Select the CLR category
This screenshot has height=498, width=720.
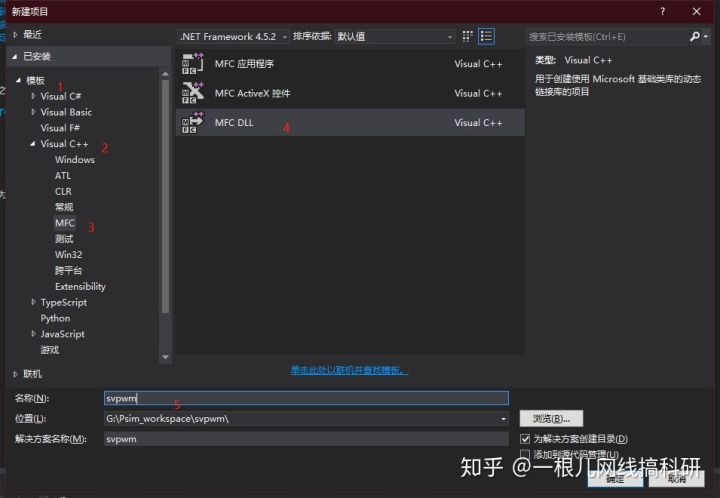(63, 191)
